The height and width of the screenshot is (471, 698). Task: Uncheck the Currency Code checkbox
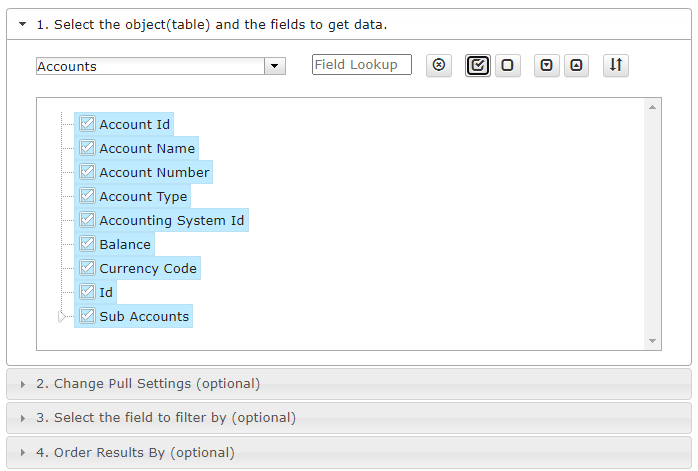[87, 268]
